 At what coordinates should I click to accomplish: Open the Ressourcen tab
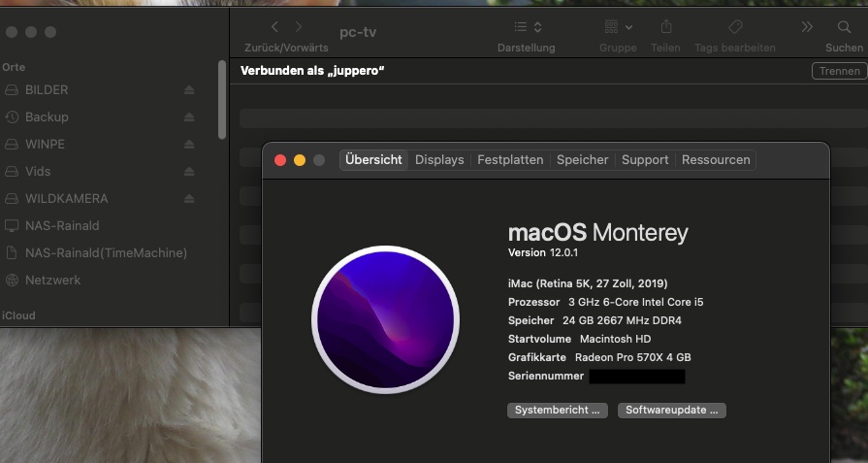click(716, 159)
